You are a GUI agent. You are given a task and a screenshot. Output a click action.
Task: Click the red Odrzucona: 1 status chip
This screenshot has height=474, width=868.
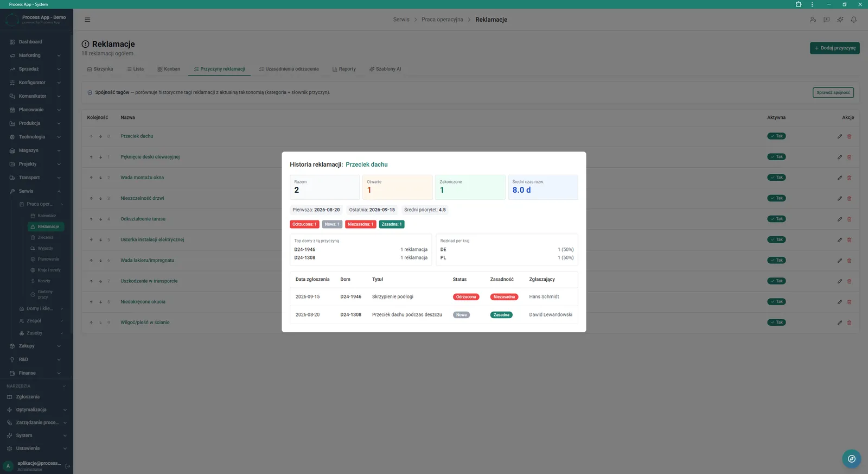point(304,224)
